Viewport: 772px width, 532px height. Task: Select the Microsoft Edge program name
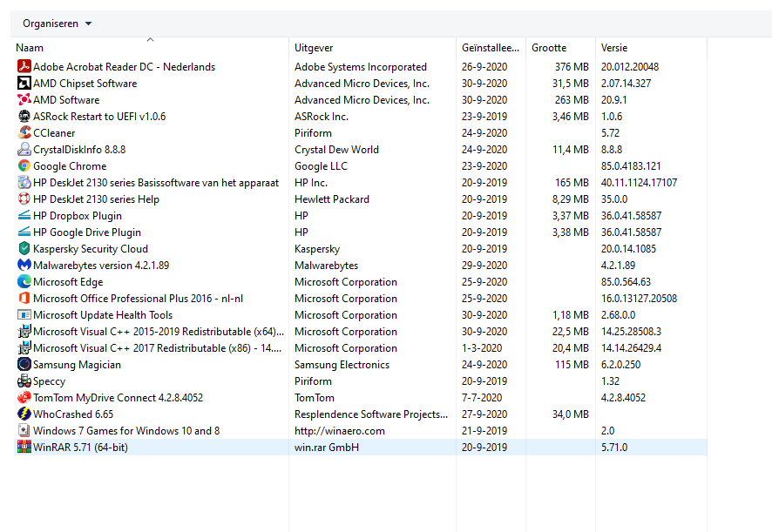pos(68,282)
